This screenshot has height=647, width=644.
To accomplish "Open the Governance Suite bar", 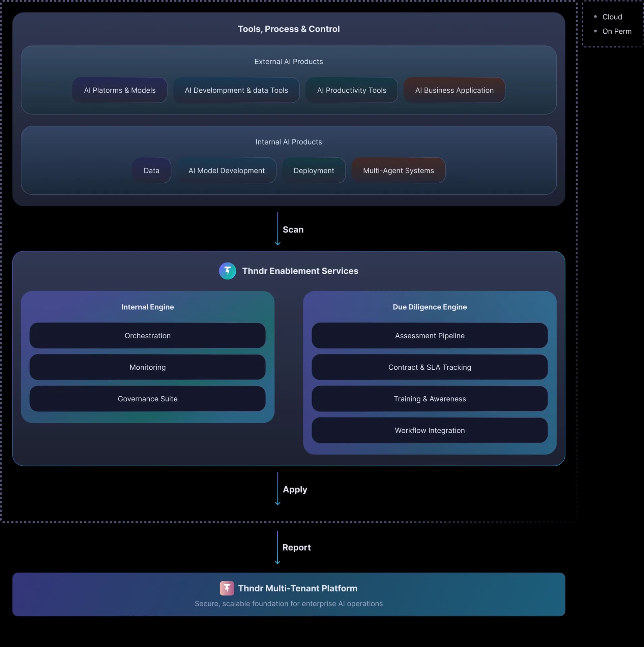I will tap(148, 399).
